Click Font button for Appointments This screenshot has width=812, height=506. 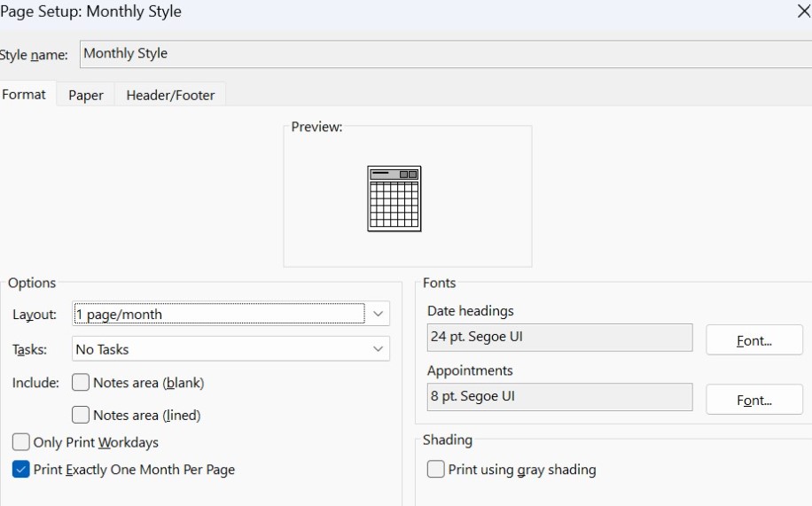754,400
